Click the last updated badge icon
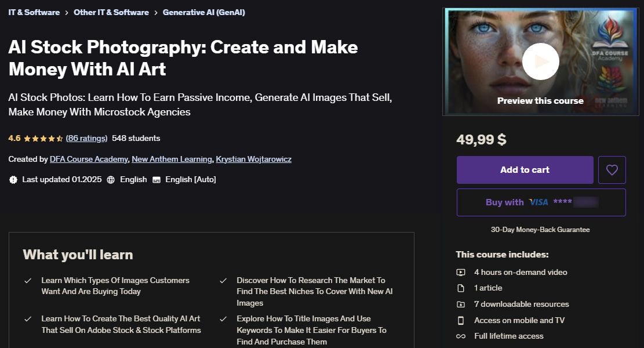This screenshot has height=348, width=644. 13,180
